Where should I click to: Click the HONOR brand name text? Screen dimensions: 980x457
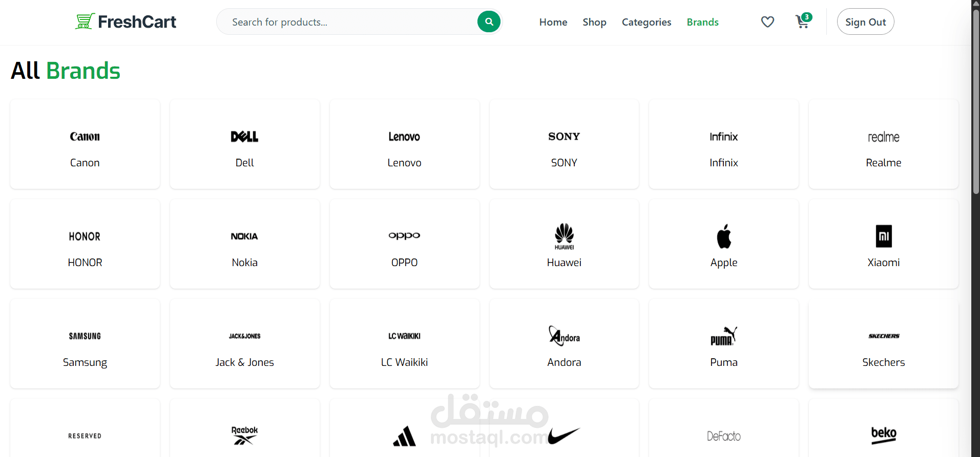point(85,263)
